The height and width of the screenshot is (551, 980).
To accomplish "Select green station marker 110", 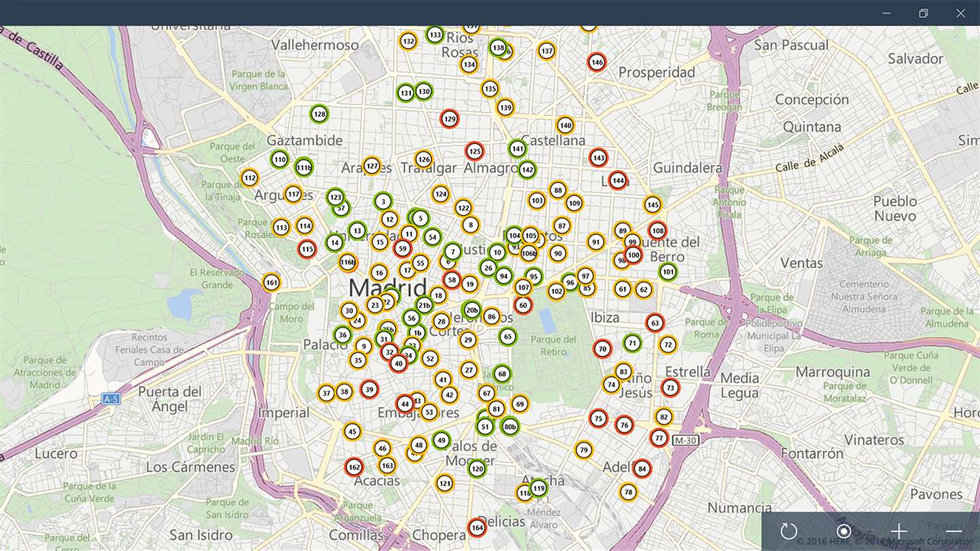I will [280, 160].
